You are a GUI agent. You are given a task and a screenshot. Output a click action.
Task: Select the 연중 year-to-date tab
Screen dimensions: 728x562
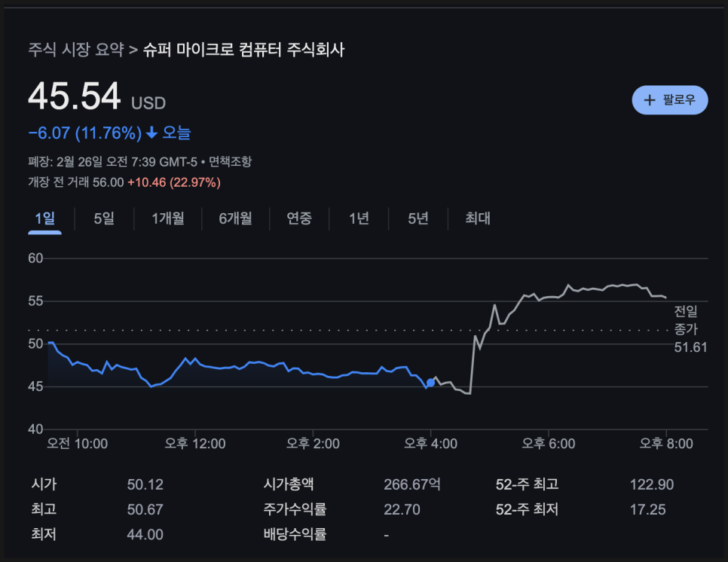pyautogui.click(x=299, y=218)
